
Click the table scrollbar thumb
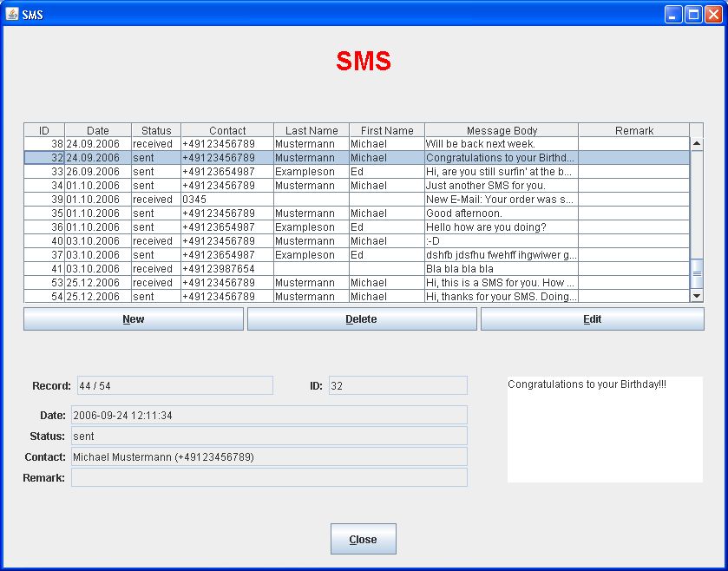coord(696,272)
